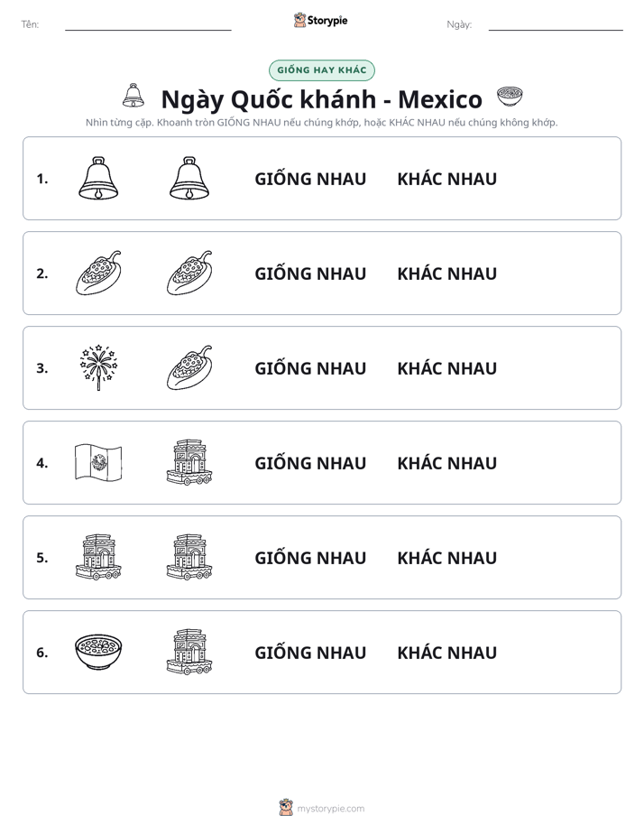Select the second stuffed chili in row 2

(x=189, y=273)
